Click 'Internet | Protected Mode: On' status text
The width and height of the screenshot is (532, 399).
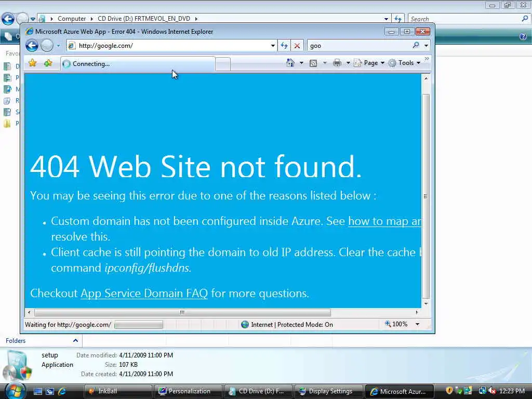tap(292, 325)
